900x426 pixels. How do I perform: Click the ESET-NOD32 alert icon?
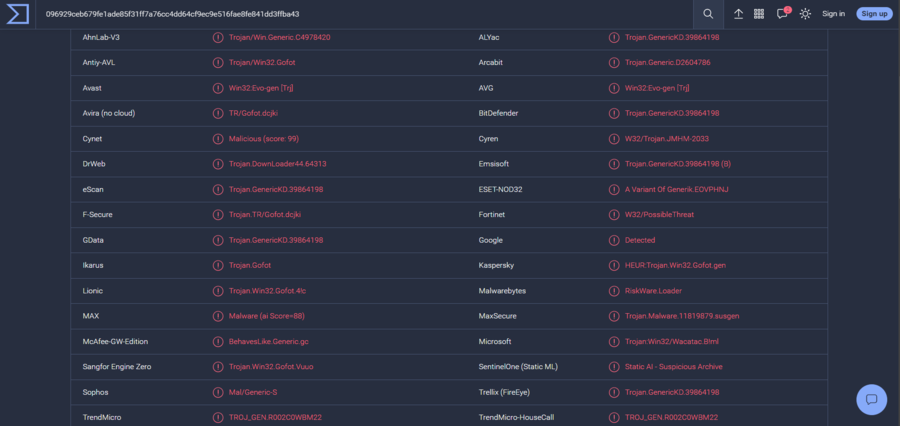pyautogui.click(x=614, y=189)
